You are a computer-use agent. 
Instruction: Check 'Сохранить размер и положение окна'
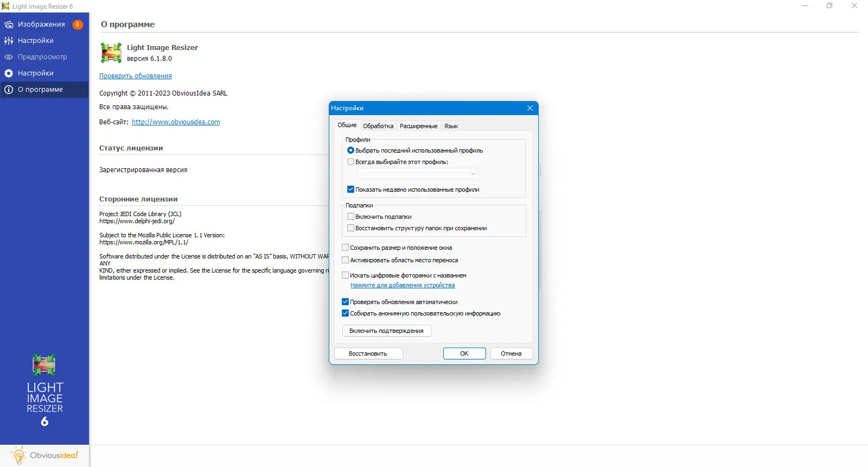tap(345, 248)
